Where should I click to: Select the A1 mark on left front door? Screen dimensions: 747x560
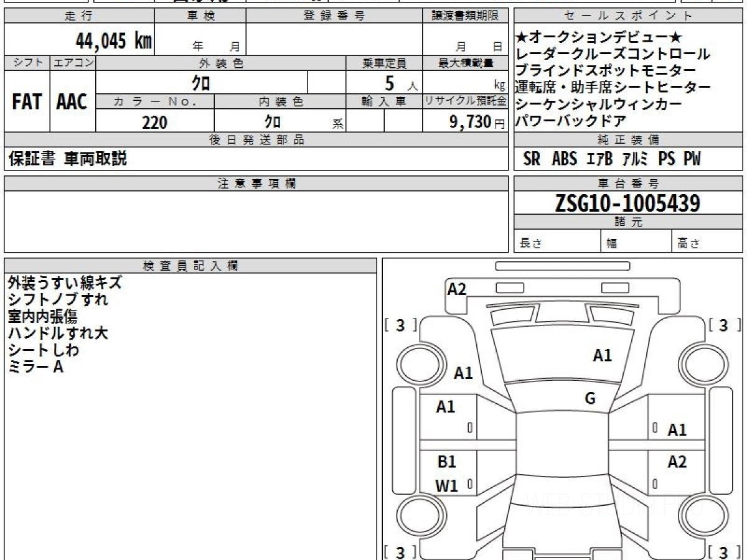click(x=446, y=407)
